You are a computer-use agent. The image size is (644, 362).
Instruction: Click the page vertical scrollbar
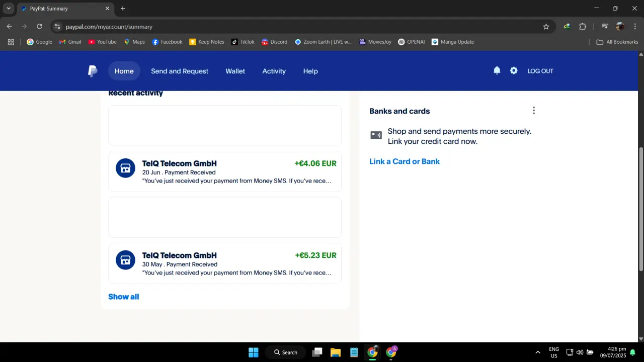coord(641,209)
